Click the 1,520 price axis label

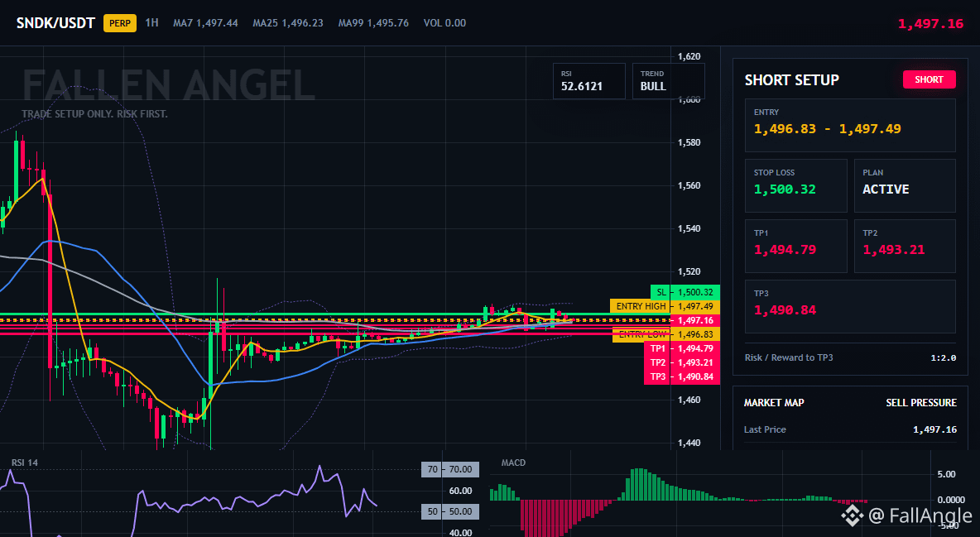689,272
